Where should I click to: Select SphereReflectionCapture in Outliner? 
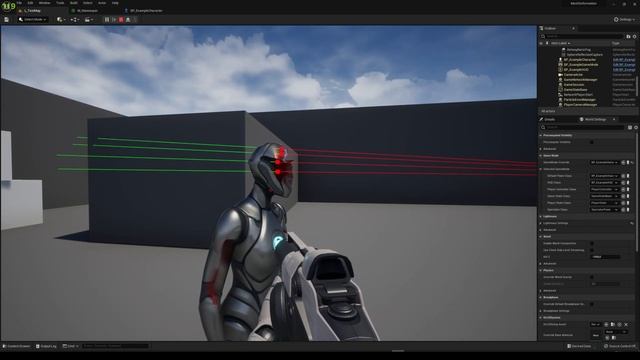(584, 54)
